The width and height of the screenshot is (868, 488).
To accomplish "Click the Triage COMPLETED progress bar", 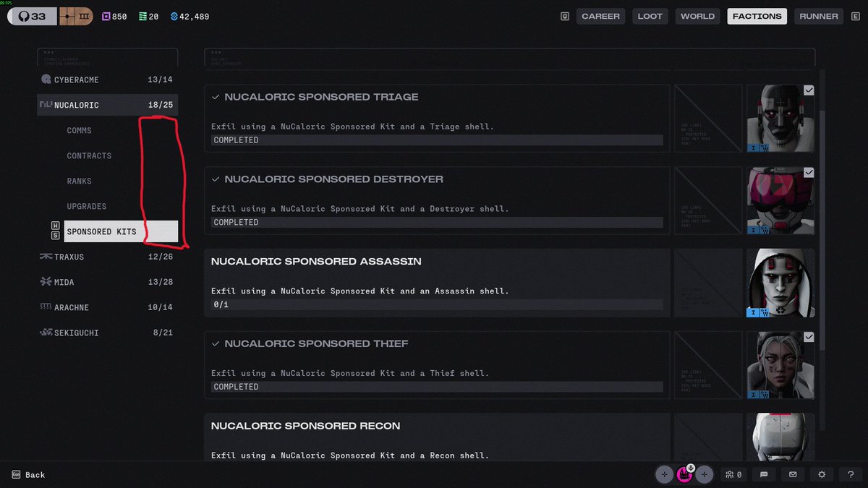I will coord(437,140).
